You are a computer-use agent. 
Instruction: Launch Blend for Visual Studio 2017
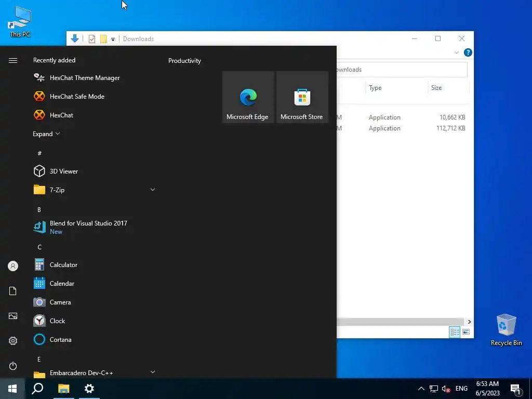click(95, 228)
